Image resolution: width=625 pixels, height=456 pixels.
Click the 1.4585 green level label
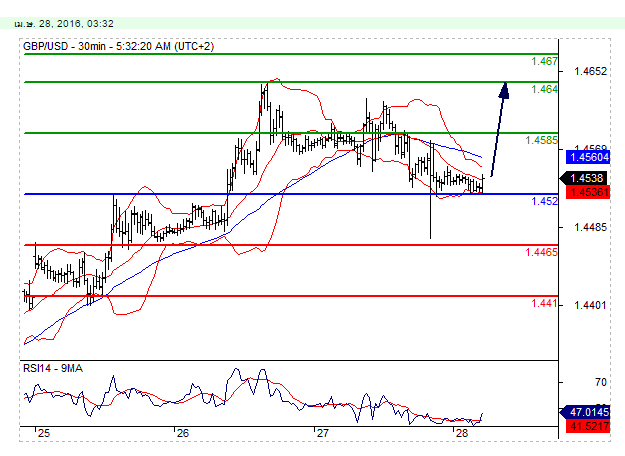pos(541,140)
